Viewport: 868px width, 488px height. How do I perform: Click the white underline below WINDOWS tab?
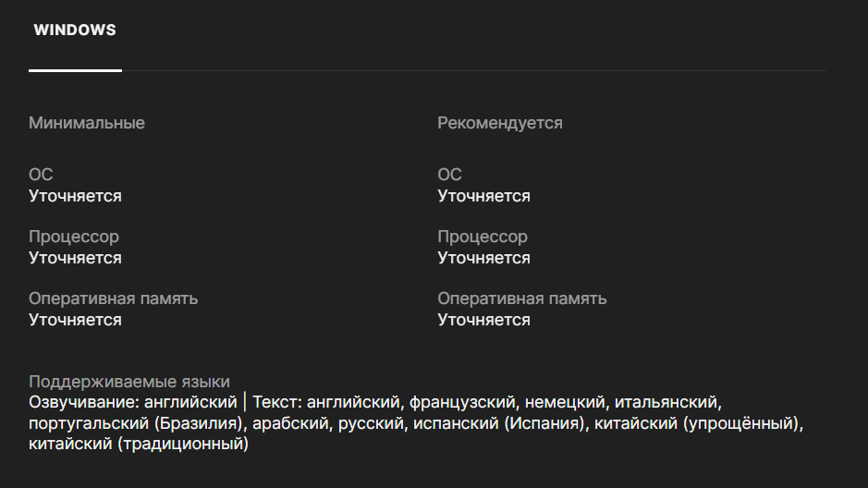point(75,70)
